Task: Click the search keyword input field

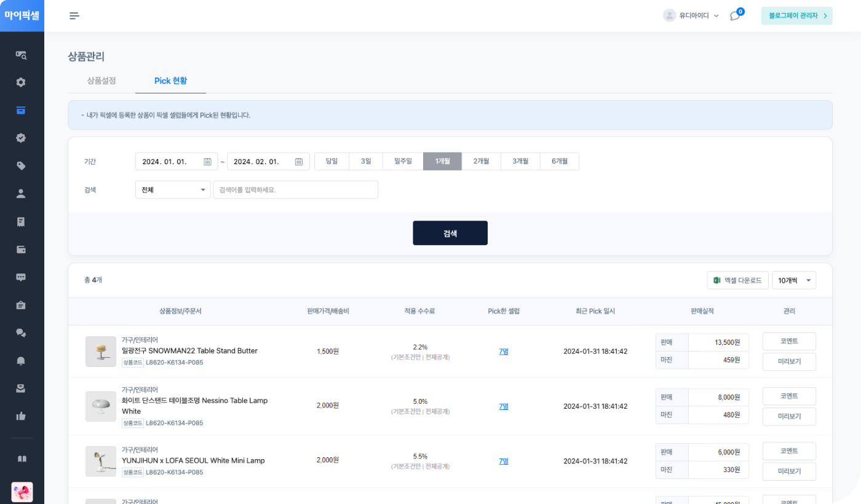Action: pyautogui.click(x=295, y=190)
